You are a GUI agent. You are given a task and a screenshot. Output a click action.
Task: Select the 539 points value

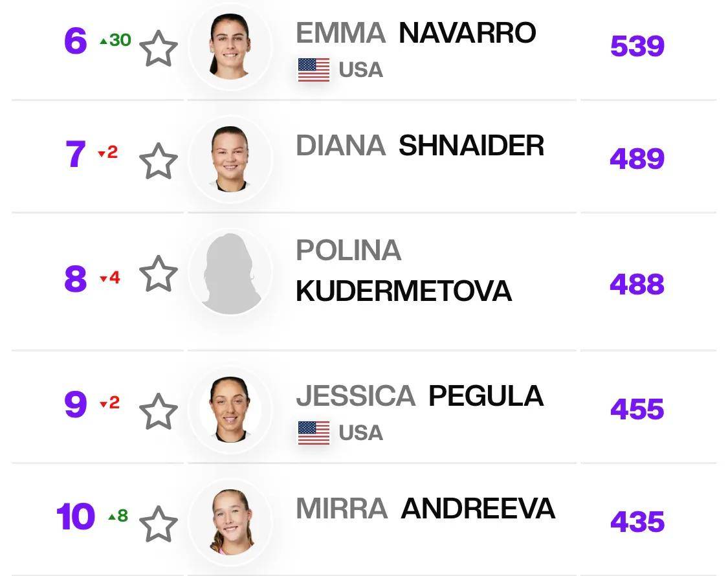tap(637, 47)
